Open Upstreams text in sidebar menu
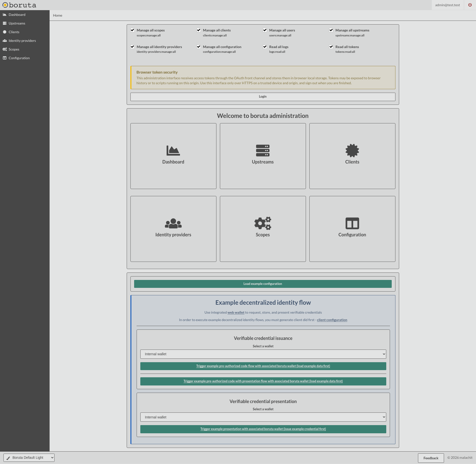 tap(17, 23)
